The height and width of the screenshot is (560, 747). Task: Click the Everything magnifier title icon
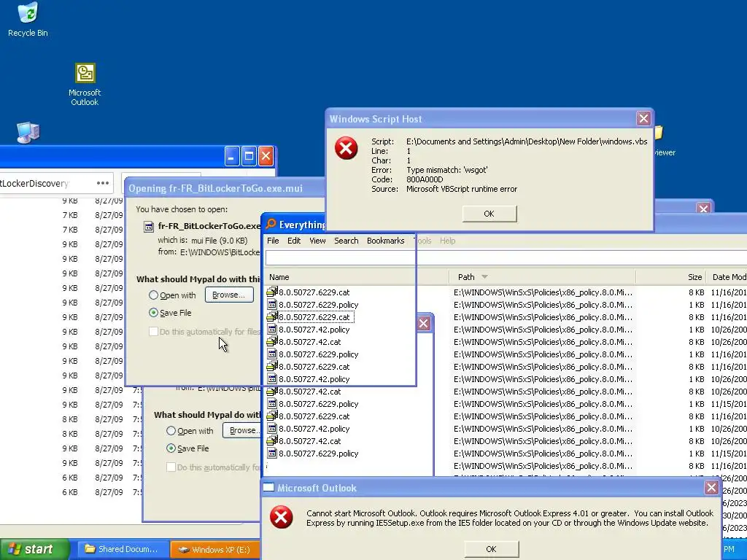pos(271,224)
